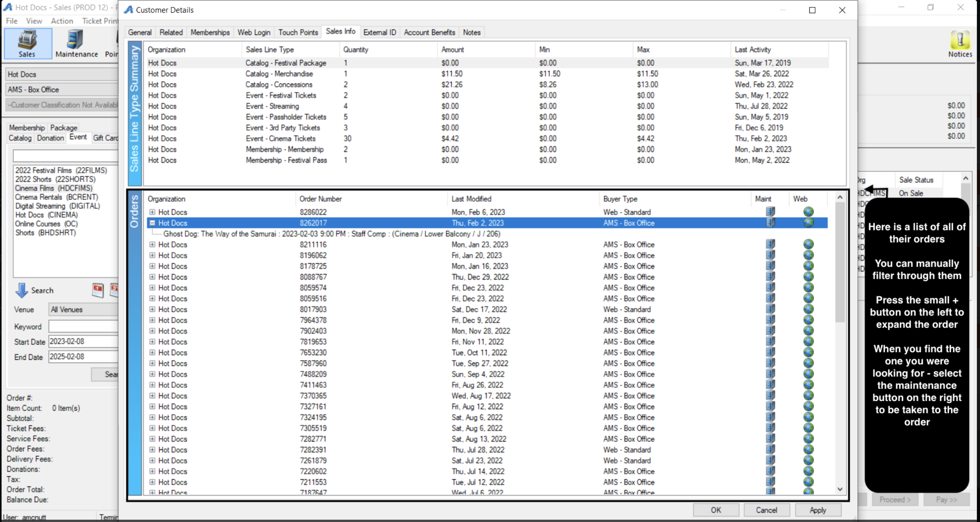980x522 pixels.
Task: Click the orders list scroll down arrow
Action: (840, 489)
